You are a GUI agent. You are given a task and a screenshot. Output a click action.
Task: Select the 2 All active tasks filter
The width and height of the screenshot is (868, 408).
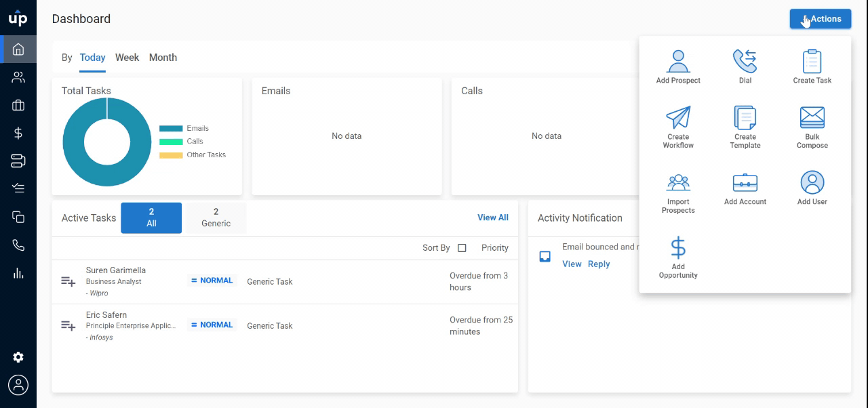point(151,218)
